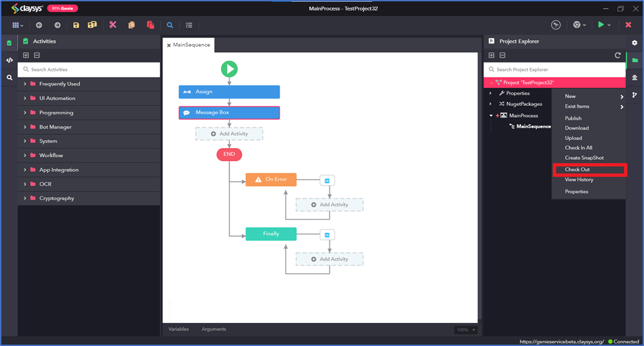Viewport: 644px width, 346px height.
Task: Open the Variables panel
Action: (178, 329)
